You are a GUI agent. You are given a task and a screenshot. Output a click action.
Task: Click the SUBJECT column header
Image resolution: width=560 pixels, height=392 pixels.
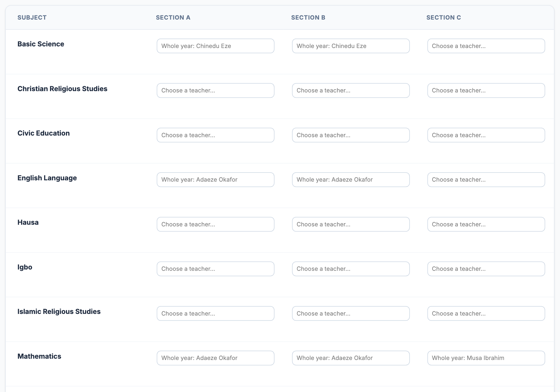pos(32,18)
